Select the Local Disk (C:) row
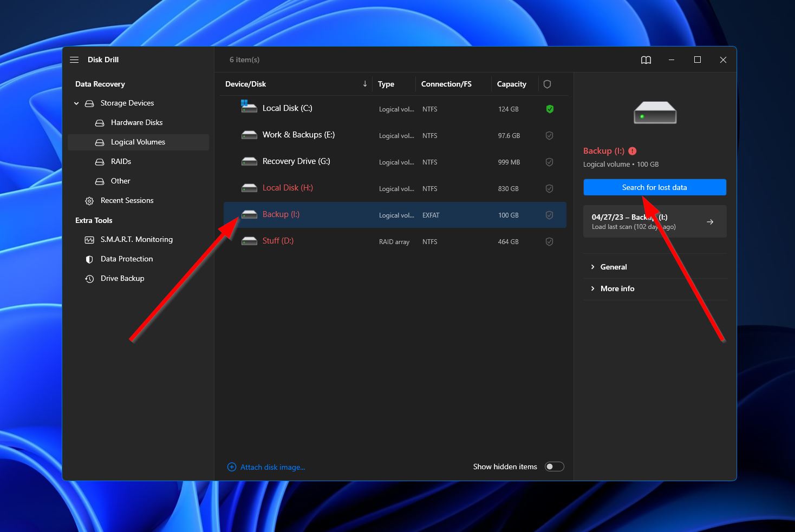795x532 pixels. point(395,109)
